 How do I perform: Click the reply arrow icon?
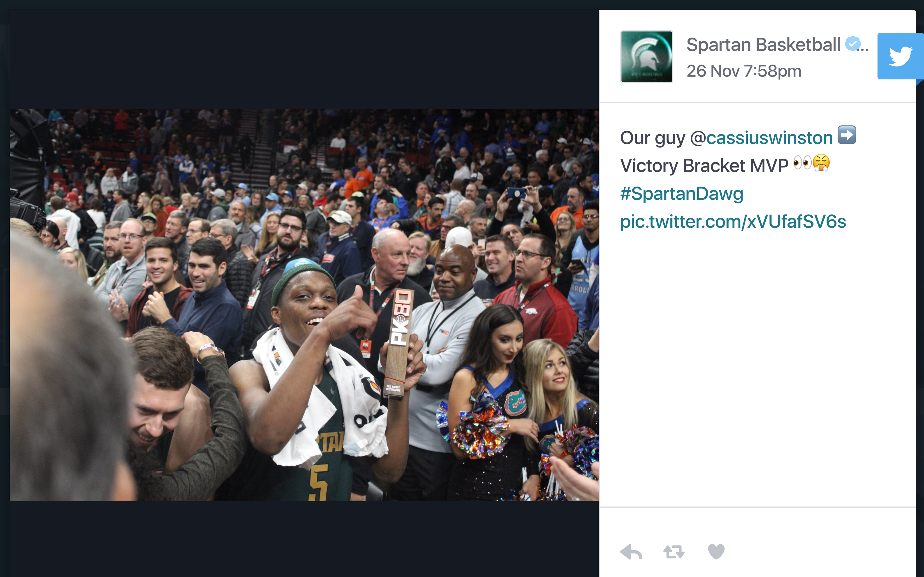click(x=631, y=552)
